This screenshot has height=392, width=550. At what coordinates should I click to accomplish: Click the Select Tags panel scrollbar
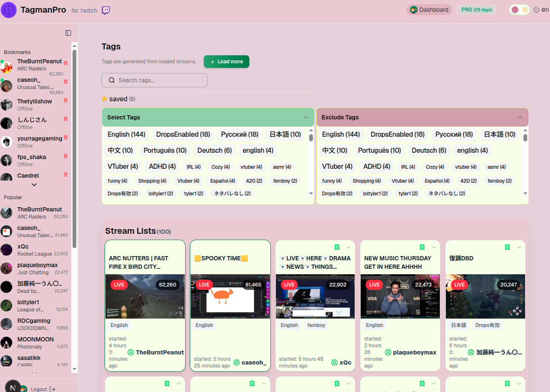tap(311, 138)
